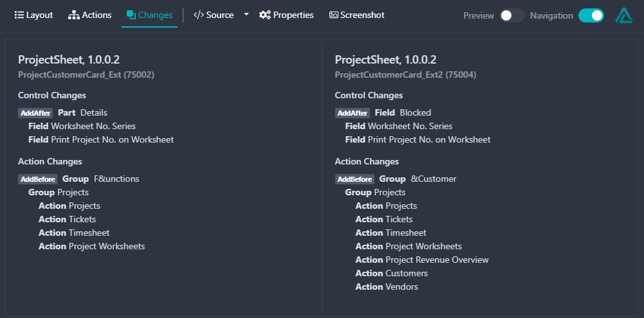644x318 pixels.
Task: Select Print Project No. on Worksheet in Ext2 (75004)
Action: (x=418, y=139)
